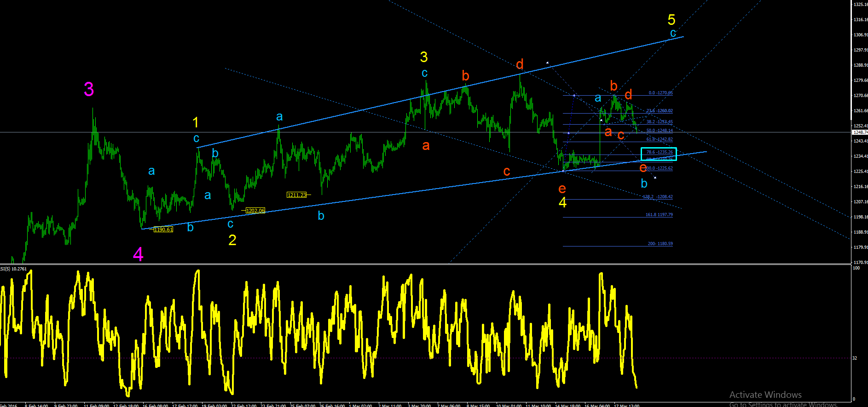Click the Activate Windows watermark text

(765, 395)
